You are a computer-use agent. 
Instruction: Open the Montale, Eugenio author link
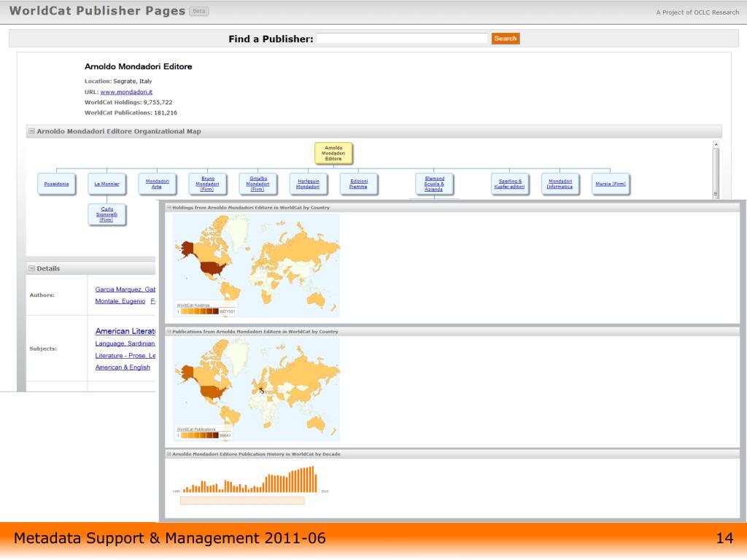(120, 301)
